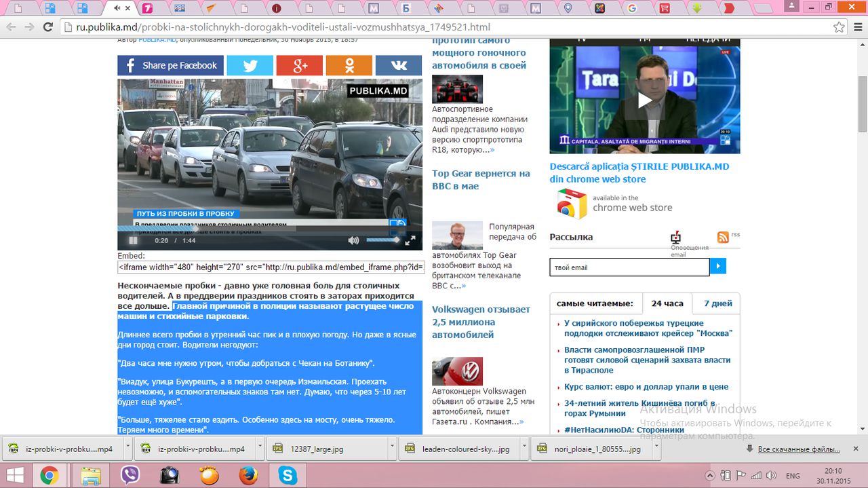Open the camera app on taskbar
The height and width of the screenshot is (488, 868).
point(170,475)
